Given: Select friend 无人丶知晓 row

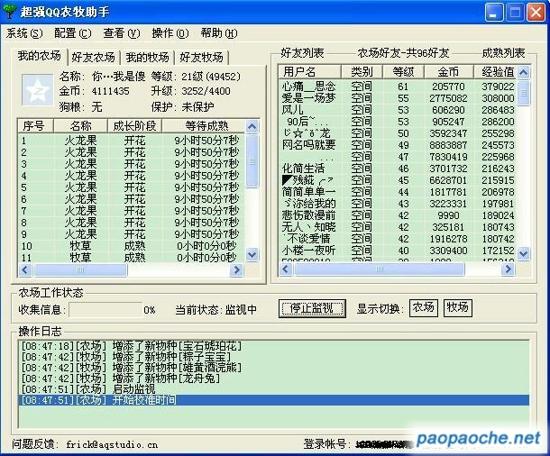Looking at the screenshot, I should [x=398, y=227].
